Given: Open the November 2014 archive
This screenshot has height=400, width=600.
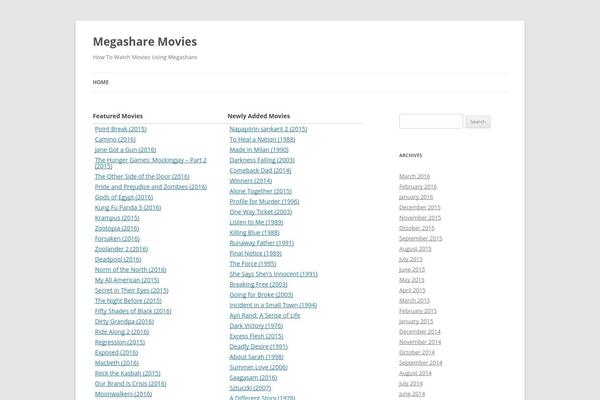Looking at the screenshot, I should [420, 342].
